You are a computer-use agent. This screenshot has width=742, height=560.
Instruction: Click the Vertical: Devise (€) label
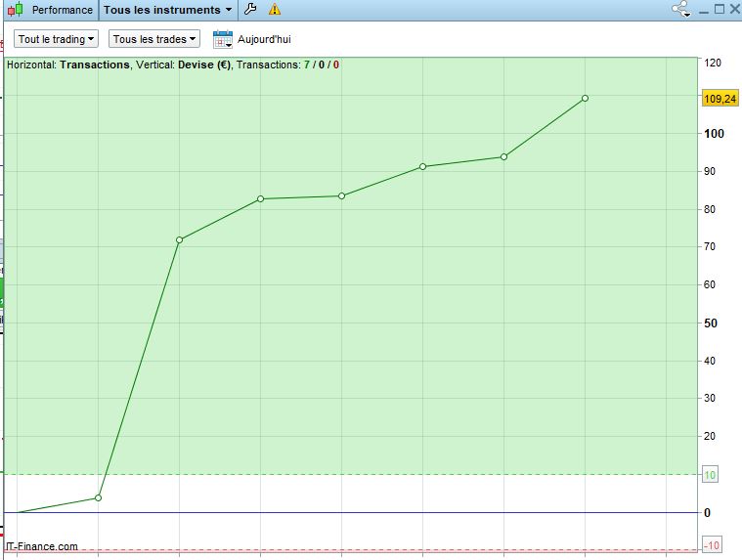pyautogui.click(x=184, y=65)
